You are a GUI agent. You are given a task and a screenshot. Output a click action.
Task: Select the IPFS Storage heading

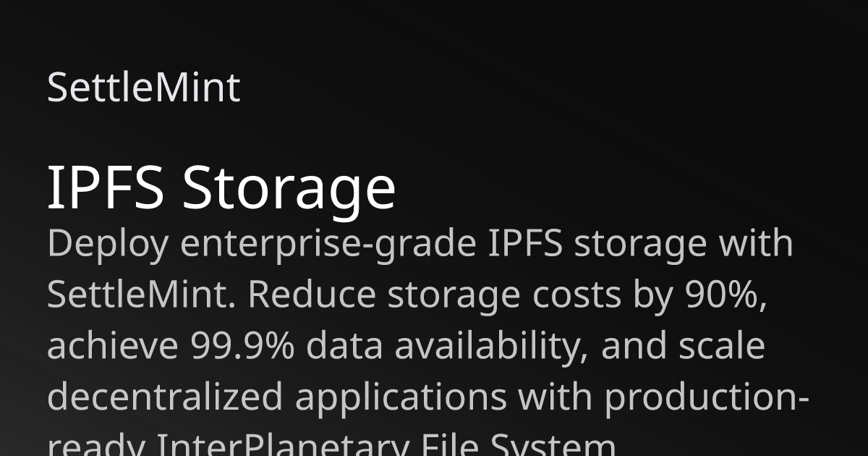click(x=221, y=189)
